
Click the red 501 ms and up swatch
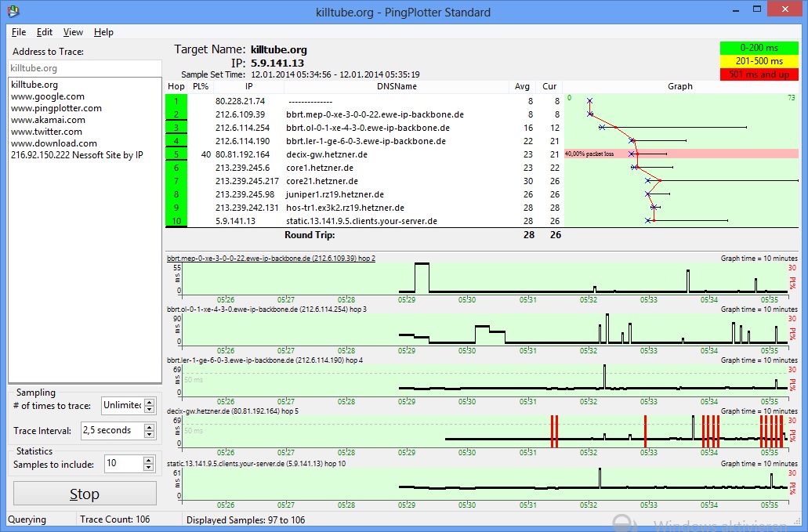tap(759, 74)
